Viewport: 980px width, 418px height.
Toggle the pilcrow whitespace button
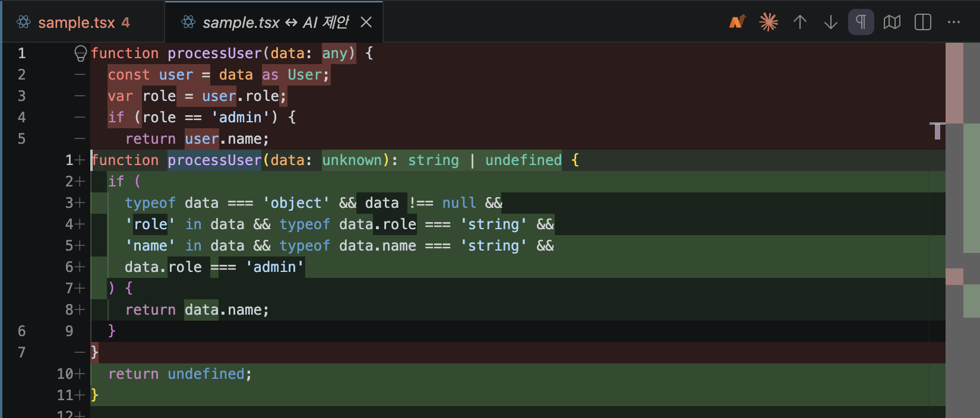pyautogui.click(x=861, y=23)
